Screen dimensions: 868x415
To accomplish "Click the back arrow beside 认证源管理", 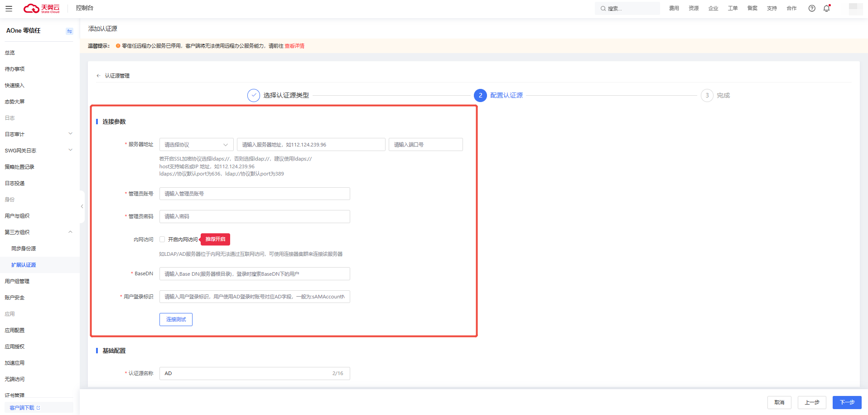I will (98, 76).
